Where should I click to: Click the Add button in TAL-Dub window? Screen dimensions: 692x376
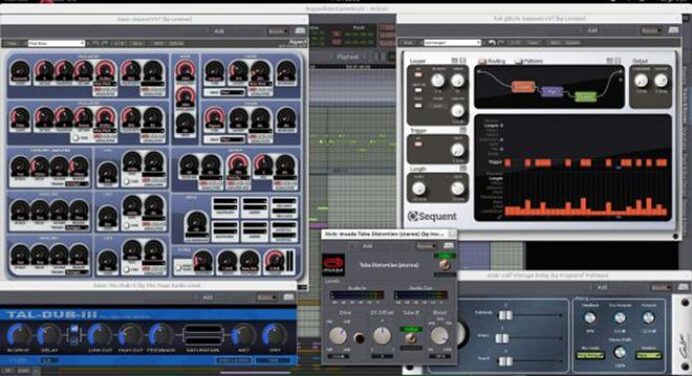(207, 297)
